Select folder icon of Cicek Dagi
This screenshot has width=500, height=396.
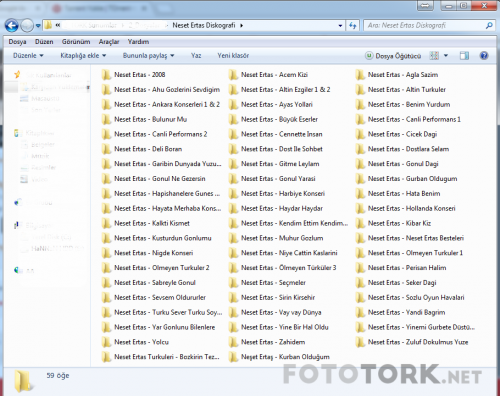click(x=360, y=134)
